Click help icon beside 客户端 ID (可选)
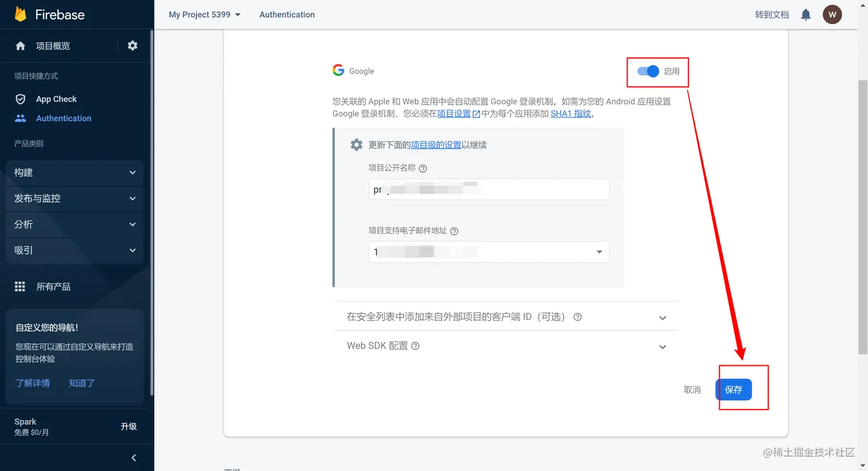This screenshot has height=471, width=868. tap(578, 317)
